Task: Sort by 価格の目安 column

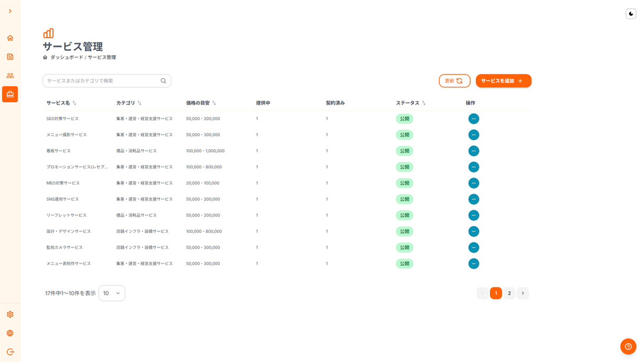Action: click(214, 103)
